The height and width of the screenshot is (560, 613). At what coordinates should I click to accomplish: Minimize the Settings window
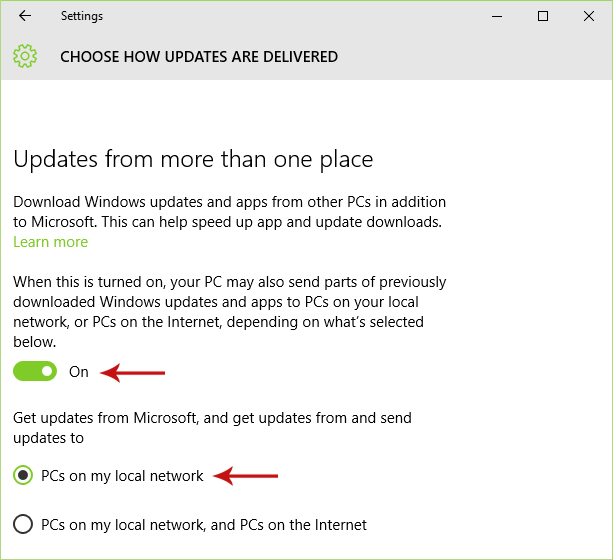click(497, 16)
